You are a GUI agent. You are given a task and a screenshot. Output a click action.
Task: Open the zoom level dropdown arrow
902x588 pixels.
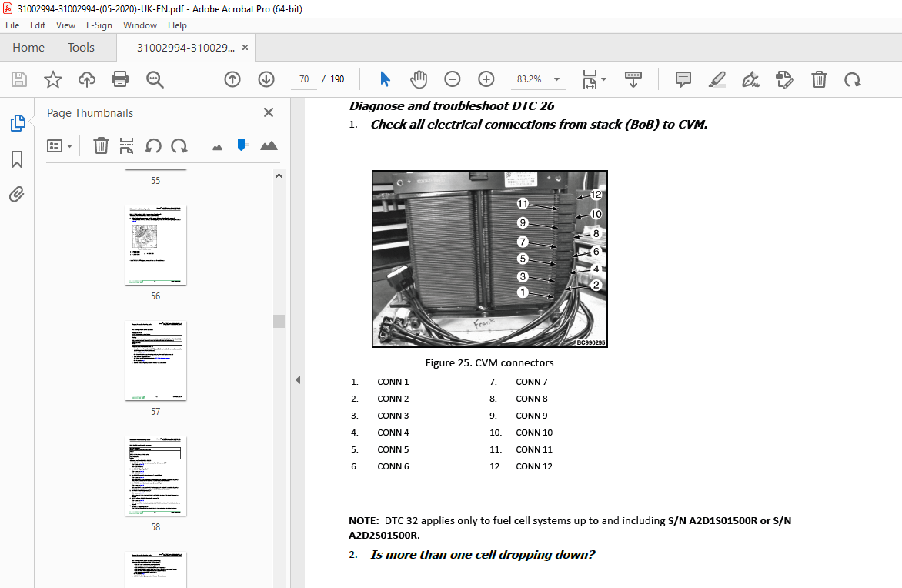[x=557, y=79]
